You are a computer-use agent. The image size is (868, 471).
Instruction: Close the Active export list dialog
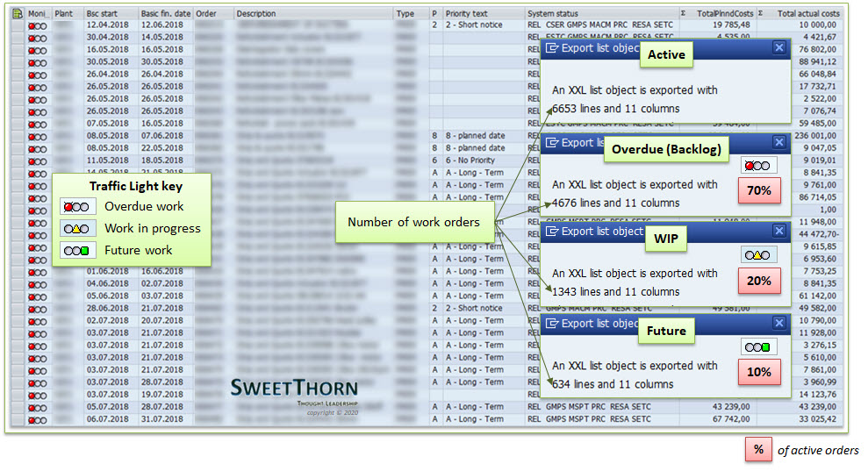(778, 48)
